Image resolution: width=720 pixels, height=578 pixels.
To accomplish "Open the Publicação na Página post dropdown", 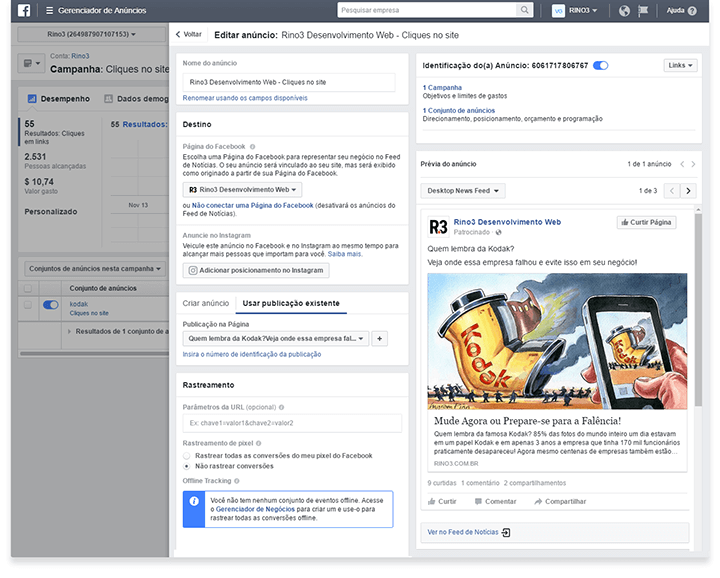I will (x=276, y=339).
